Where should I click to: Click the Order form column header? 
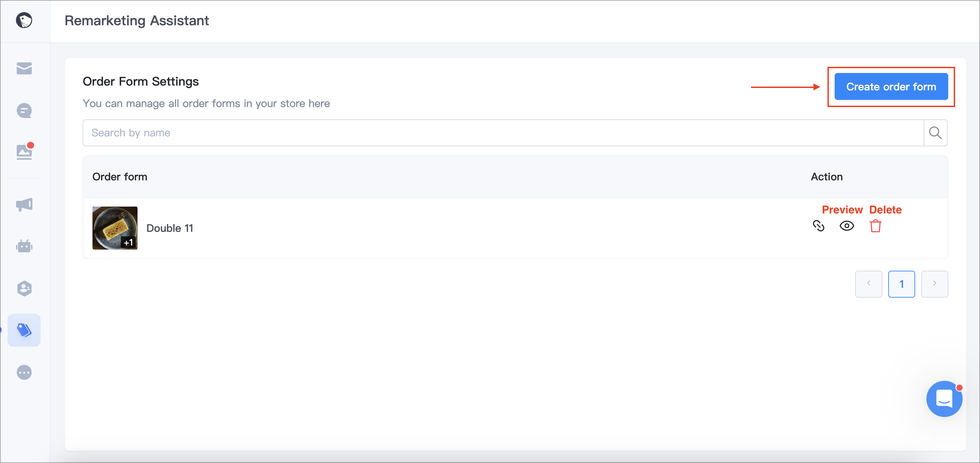[120, 177]
